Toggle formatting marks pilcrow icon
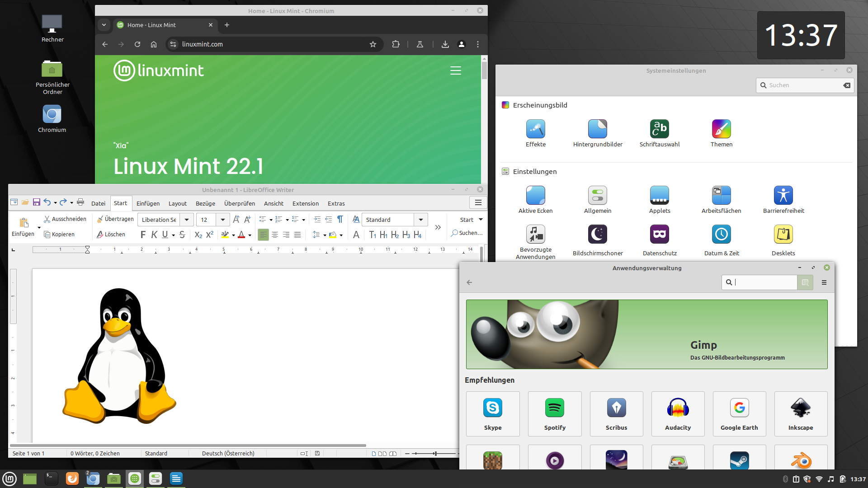This screenshot has height=488, width=868. point(340,220)
